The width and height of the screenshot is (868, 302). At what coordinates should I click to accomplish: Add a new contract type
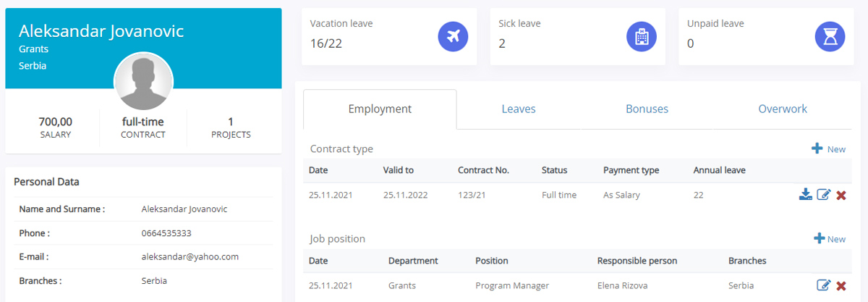pyautogui.click(x=828, y=149)
